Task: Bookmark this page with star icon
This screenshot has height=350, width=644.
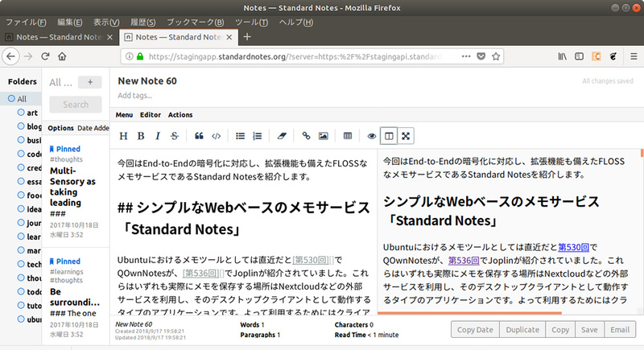Action: pos(496,56)
